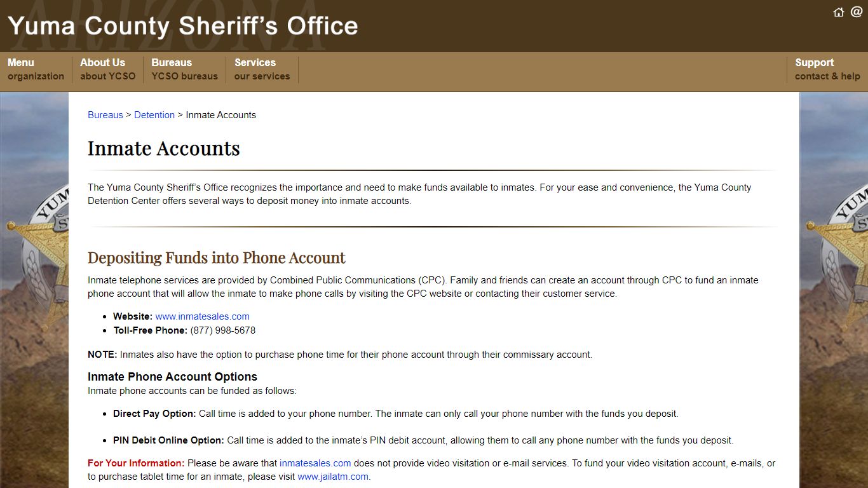Open the www.jailatm.com link
The image size is (868, 488).
tap(333, 477)
